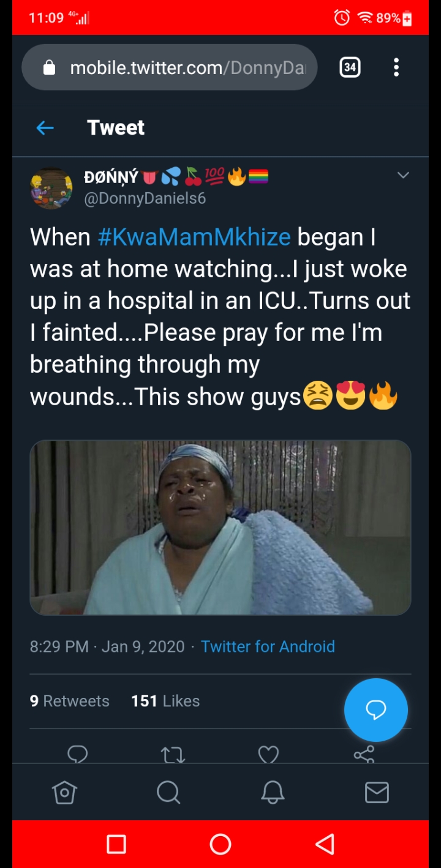441x868 pixels.
Task: Open the DonnyDaniels6 profile avatar
Action: click(51, 188)
